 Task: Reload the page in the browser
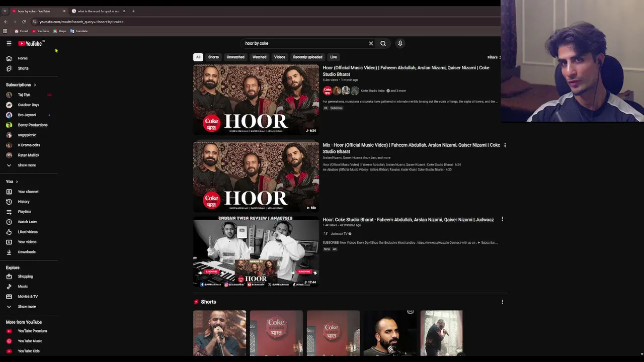24,22
